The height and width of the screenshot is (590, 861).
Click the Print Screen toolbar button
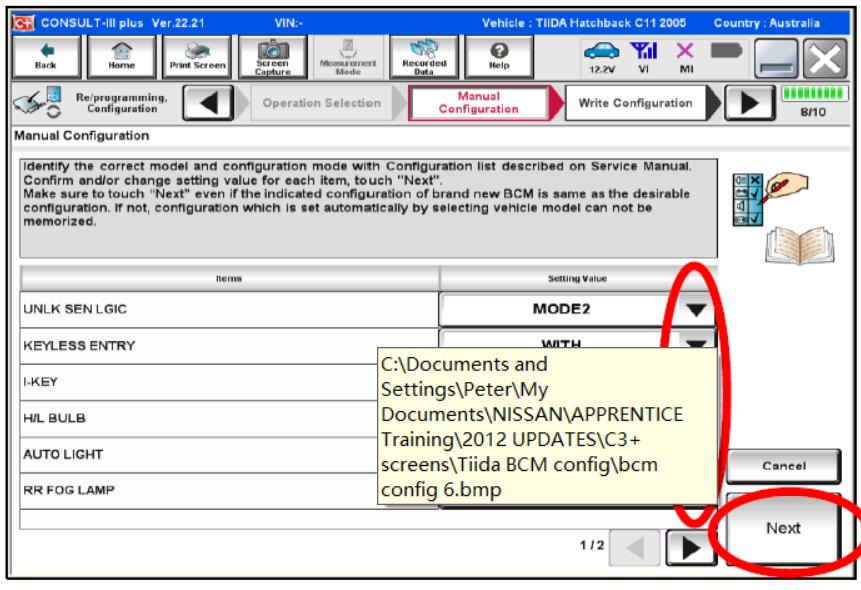[197, 57]
